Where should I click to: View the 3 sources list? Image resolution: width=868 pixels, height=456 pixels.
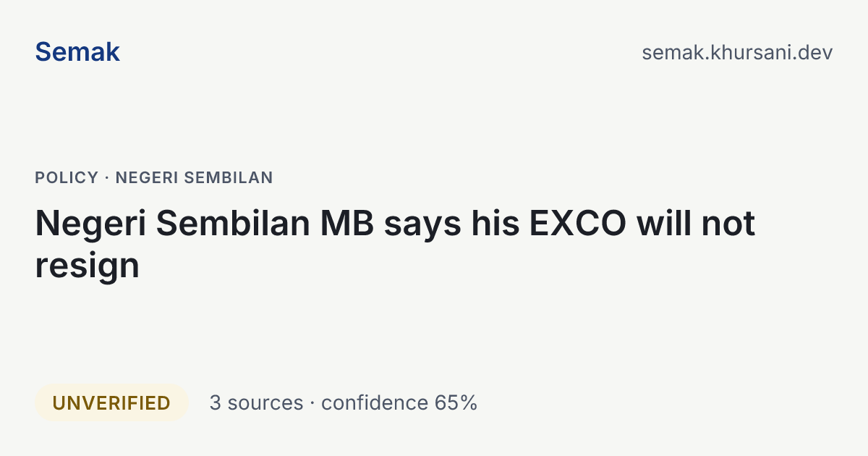click(256, 402)
